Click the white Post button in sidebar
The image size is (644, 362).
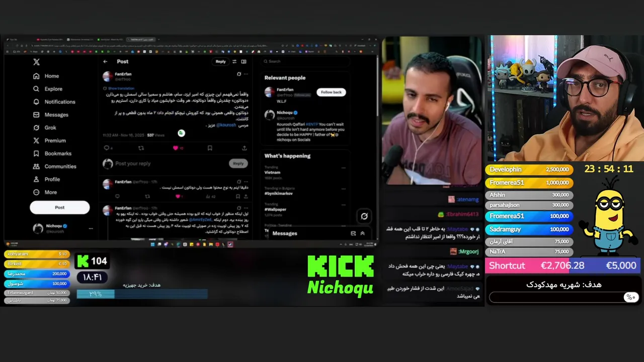[59, 207]
